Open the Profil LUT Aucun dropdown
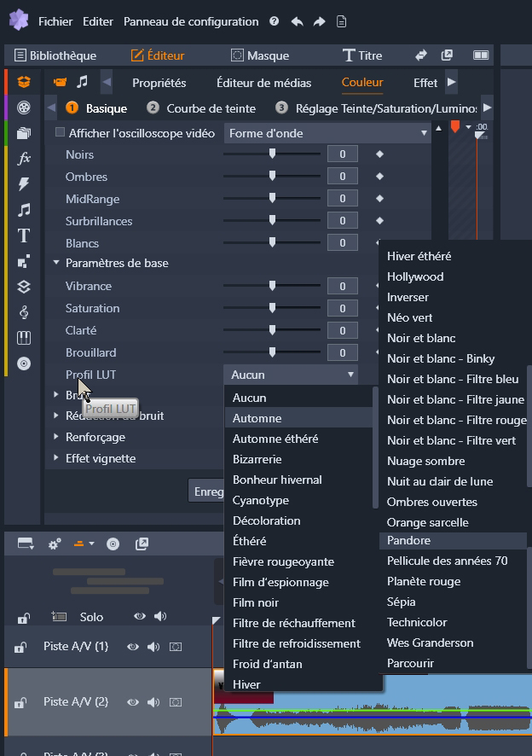This screenshot has width=532, height=756. [291, 375]
